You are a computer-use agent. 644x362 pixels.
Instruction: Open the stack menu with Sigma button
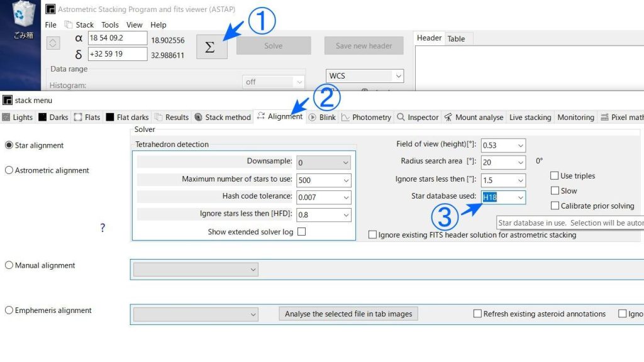pos(211,47)
